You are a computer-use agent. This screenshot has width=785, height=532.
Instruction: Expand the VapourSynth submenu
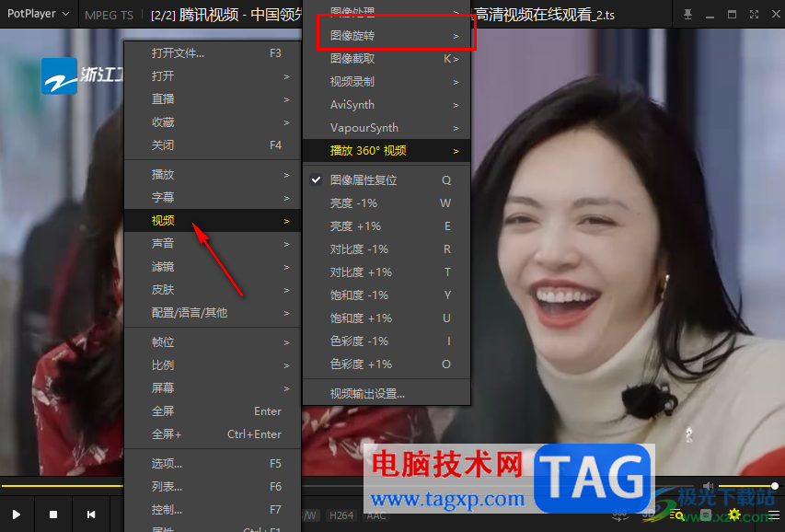point(386,128)
